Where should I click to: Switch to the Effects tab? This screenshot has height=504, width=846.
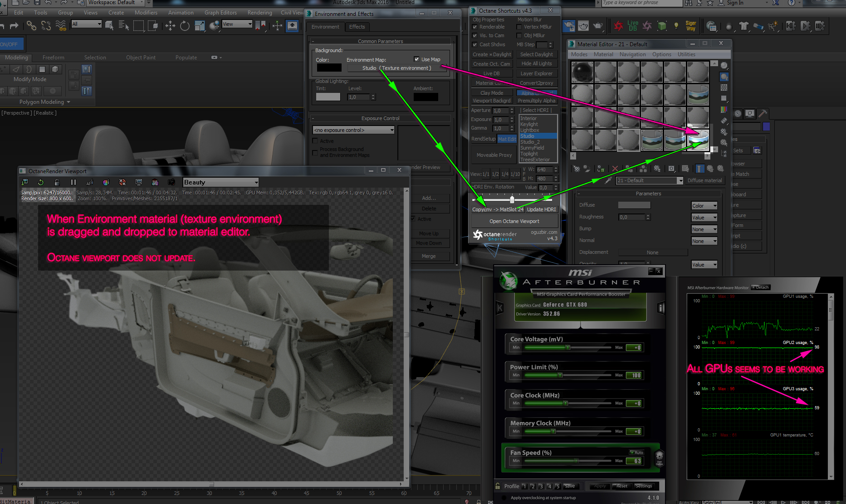[357, 27]
